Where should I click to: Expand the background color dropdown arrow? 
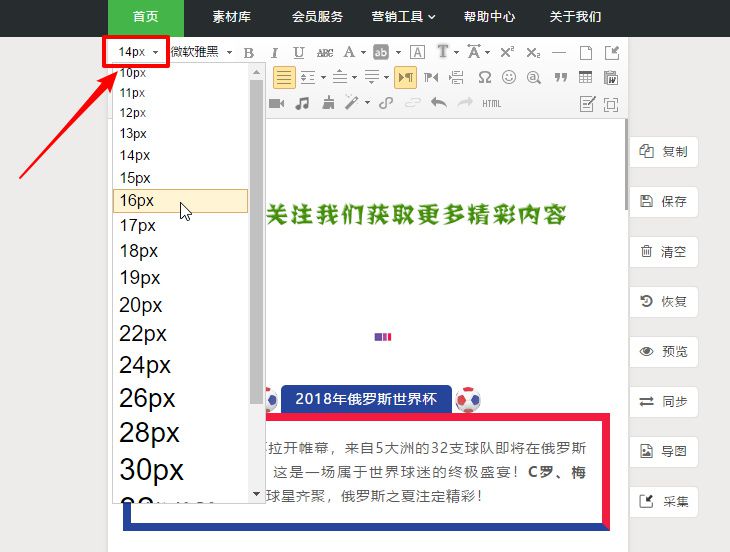point(398,53)
